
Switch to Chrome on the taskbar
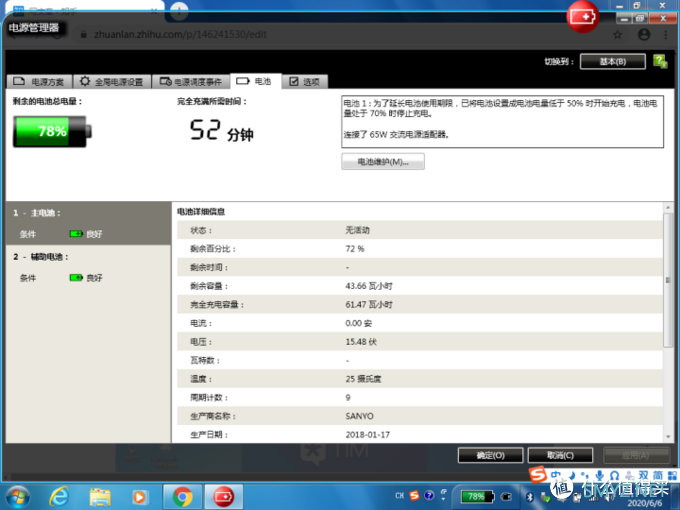pos(183,497)
